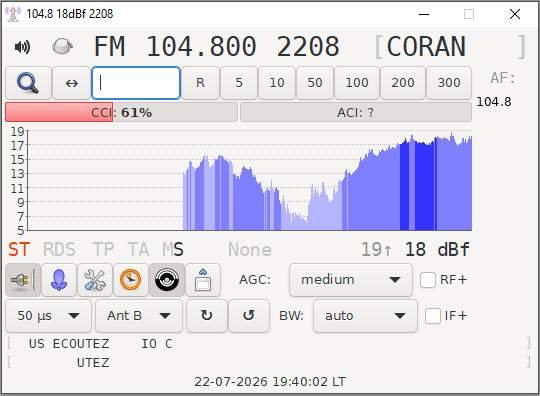
Task: Enable the IF+ checkbox
Action: tap(433, 316)
